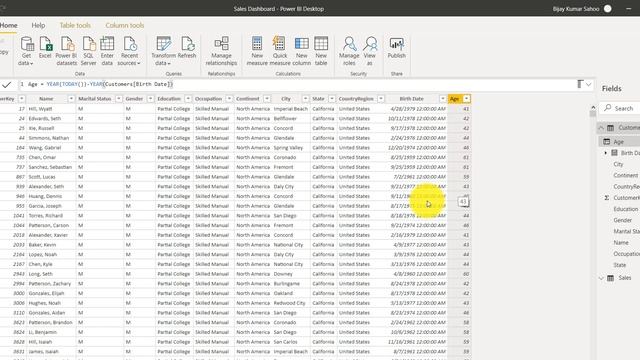Click the Sales table icon in Fields
This screenshot has height=360, width=640.
(611, 278)
